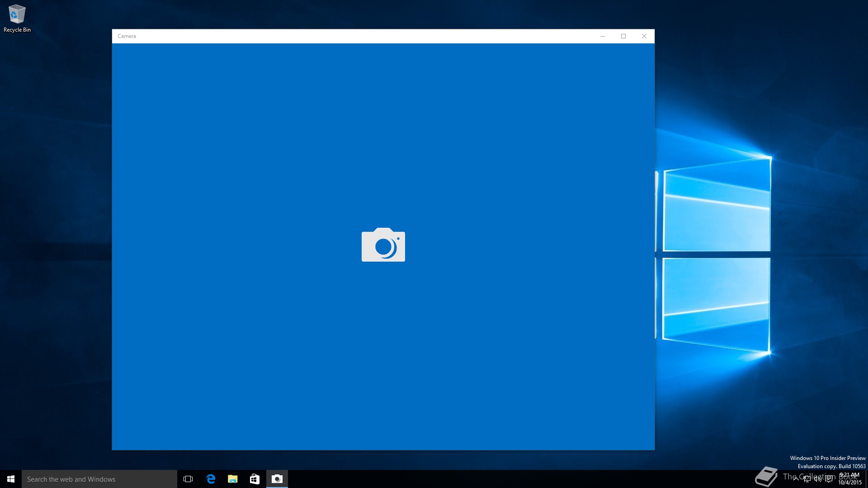Open the network status tray icon
This screenshot has width=868, height=488.
[x=807, y=479]
